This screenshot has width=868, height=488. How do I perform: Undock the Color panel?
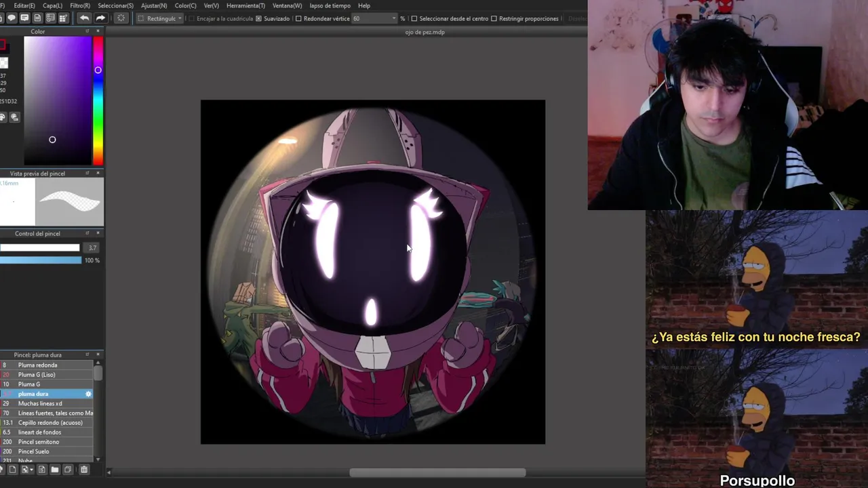87,31
